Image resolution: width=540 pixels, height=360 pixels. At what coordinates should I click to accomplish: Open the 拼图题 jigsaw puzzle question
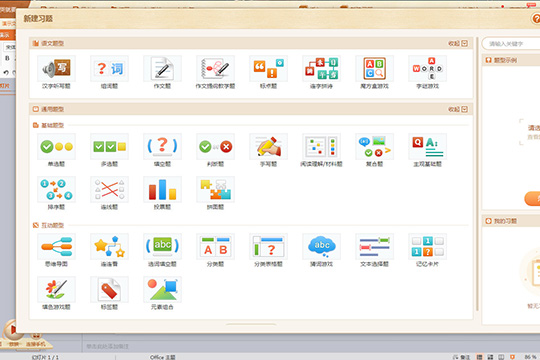click(215, 190)
